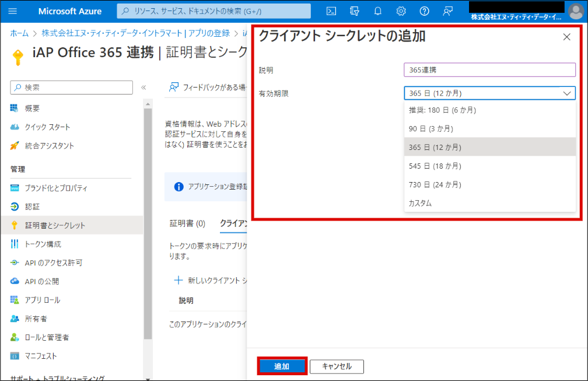The width and height of the screenshot is (588, 381).
Task: Expand the 有効期限 dropdown arrow
Action: [566, 93]
